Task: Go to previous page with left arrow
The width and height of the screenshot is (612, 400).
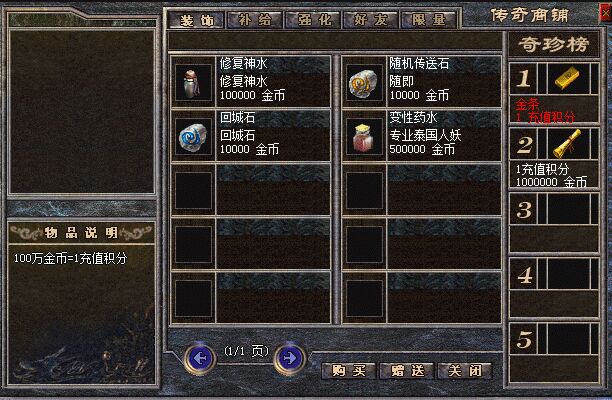Action: 199,358
